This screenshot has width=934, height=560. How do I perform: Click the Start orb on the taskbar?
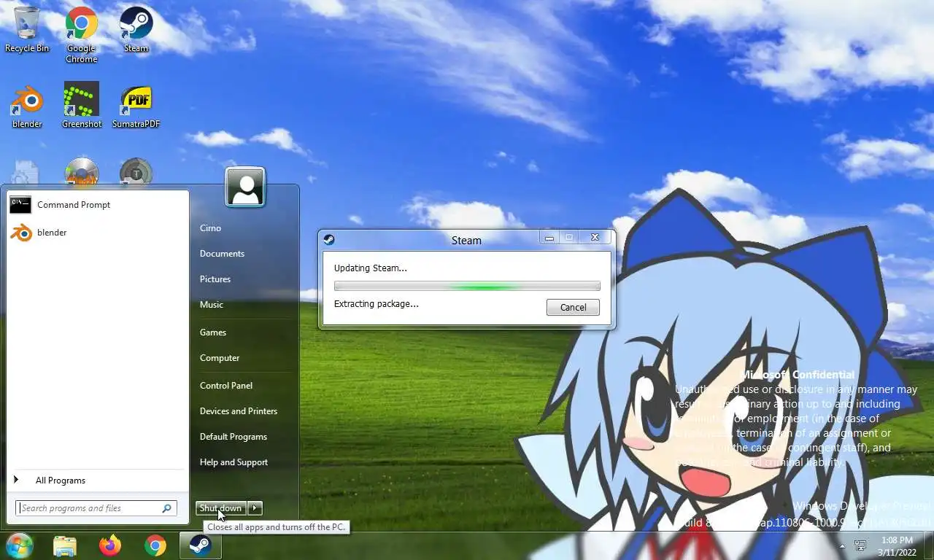pyautogui.click(x=19, y=545)
